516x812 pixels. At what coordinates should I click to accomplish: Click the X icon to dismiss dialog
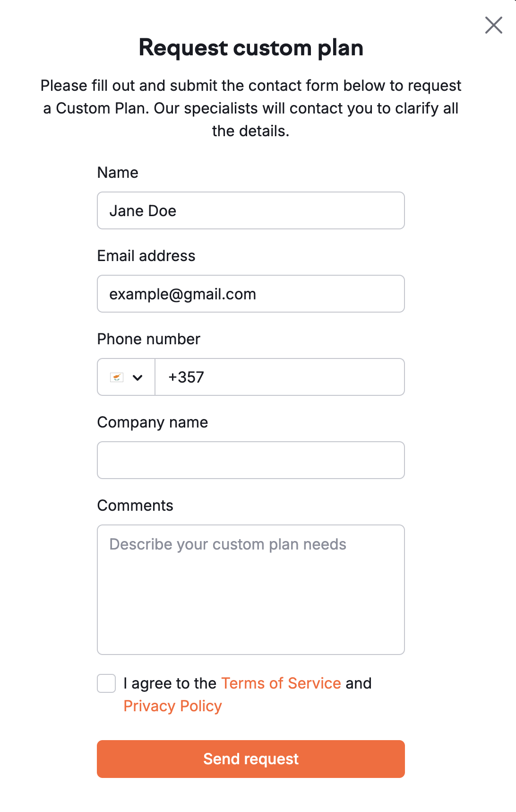[493, 25]
